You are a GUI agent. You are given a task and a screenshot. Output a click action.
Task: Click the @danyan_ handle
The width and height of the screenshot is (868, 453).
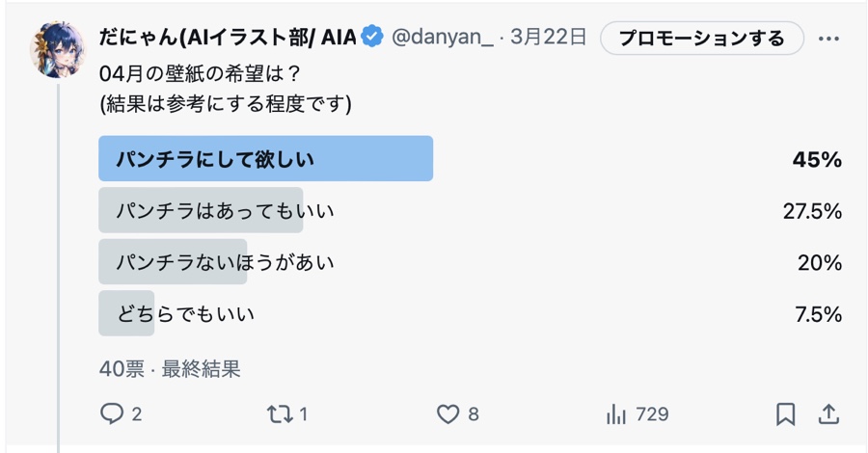click(x=442, y=38)
